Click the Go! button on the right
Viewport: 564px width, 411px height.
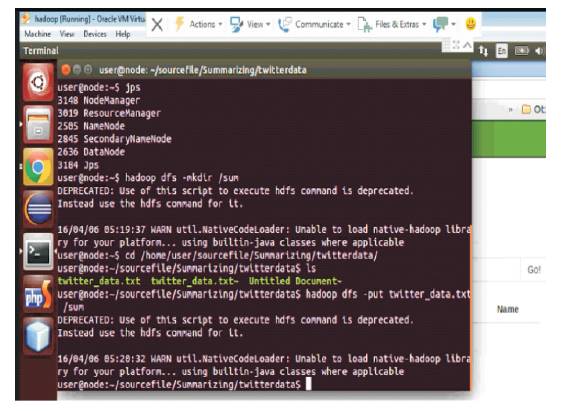(x=534, y=270)
